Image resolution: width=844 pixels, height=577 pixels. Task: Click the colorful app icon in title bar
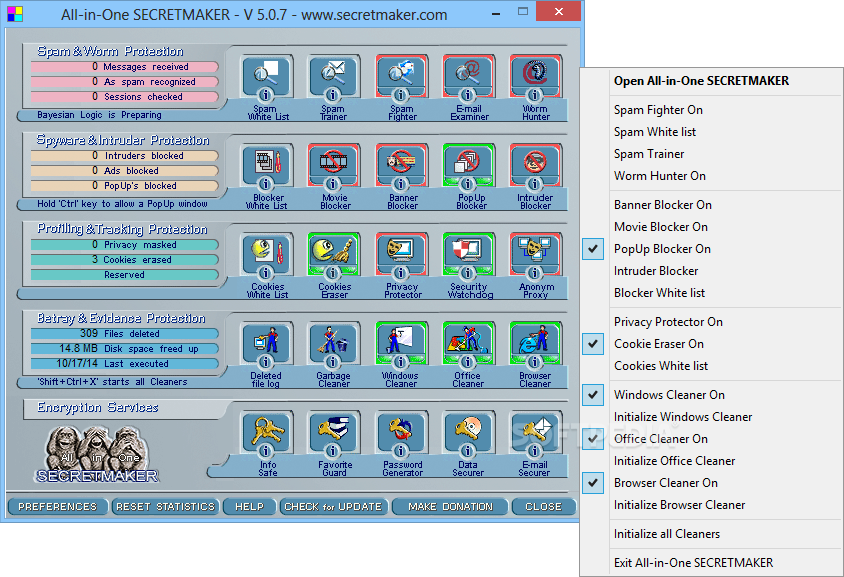(15, 13)
